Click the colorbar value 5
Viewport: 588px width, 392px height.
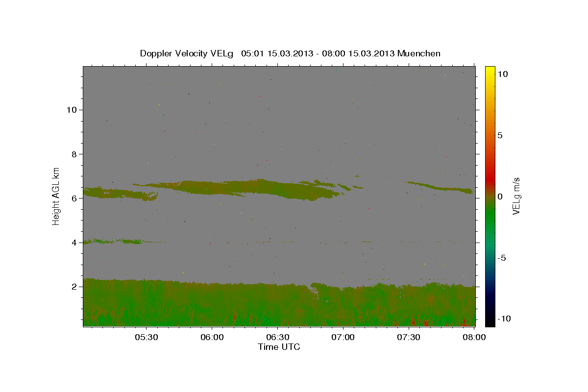(500, 135)
